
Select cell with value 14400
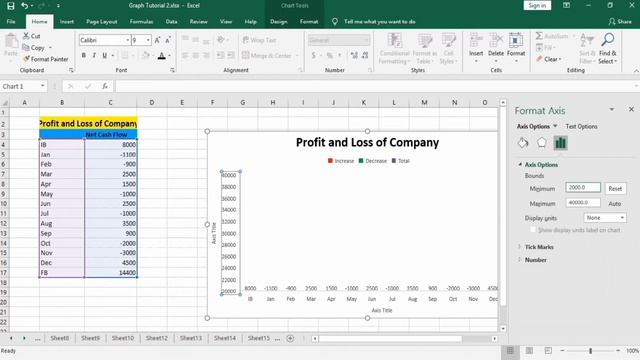click(x=111, y=273)
